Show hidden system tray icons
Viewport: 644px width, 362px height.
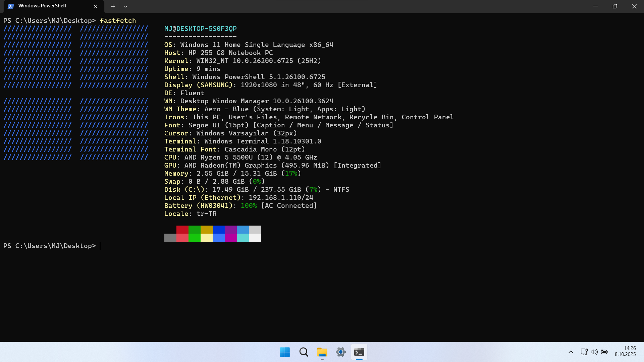pos(571,352)
